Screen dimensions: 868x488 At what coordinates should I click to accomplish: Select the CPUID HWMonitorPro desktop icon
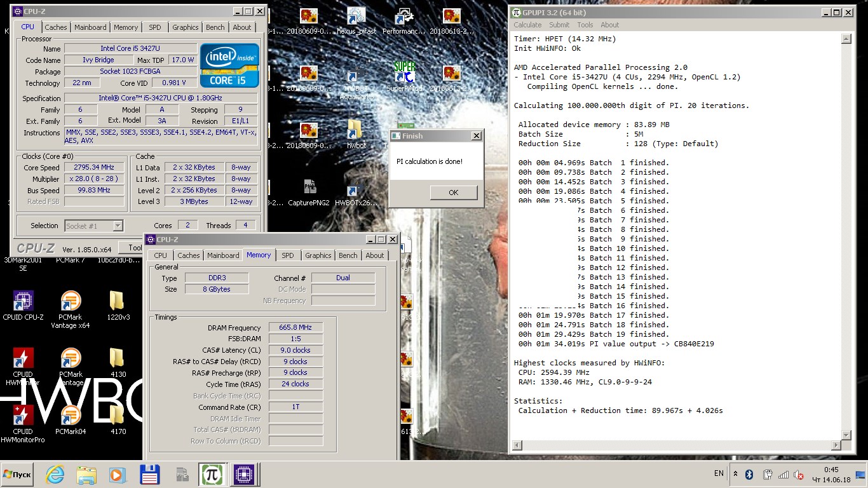click(x=23, y=424)
